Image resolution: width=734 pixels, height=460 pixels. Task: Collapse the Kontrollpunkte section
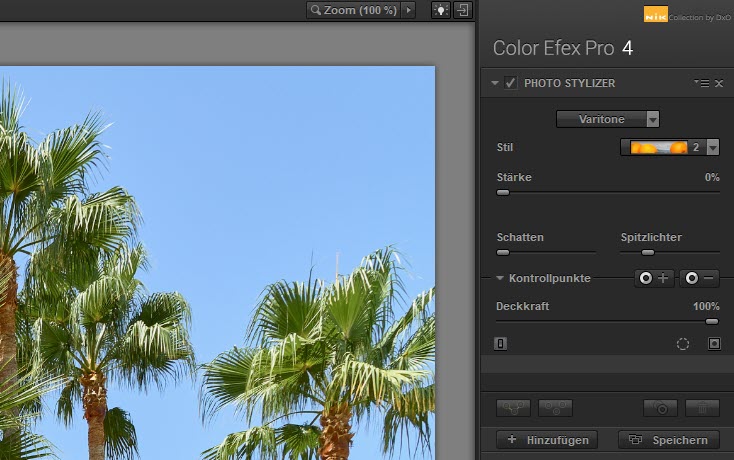[499, 278]
